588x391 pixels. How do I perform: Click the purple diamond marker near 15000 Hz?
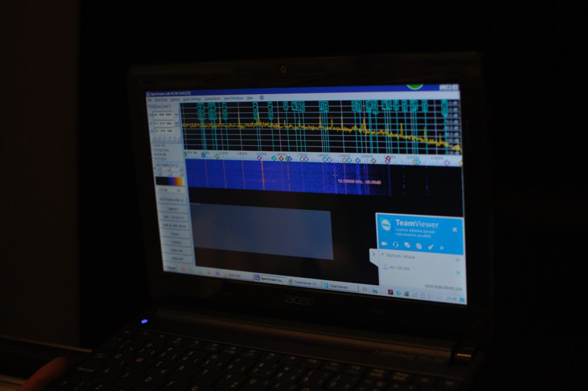(x=259, y=158)
